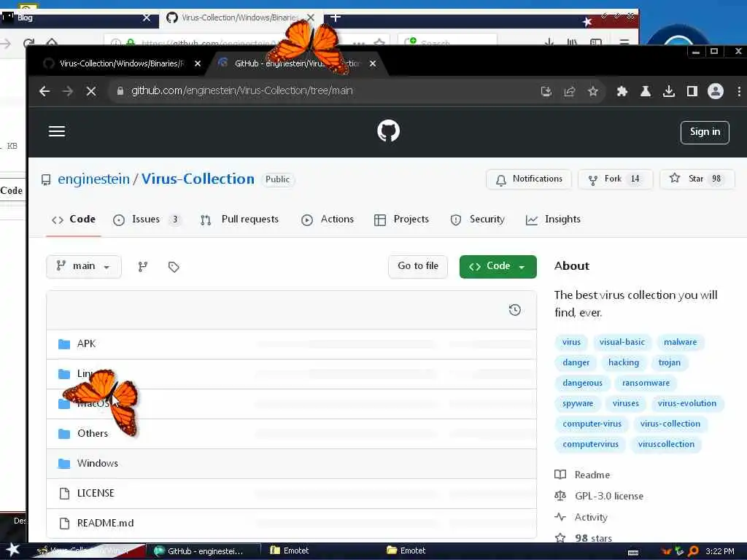This screenshot has height=560, width=747.
Task: Close the GitHub - enginestein Chrome tab
Action: pyautogui.click(x=373, y=63)
